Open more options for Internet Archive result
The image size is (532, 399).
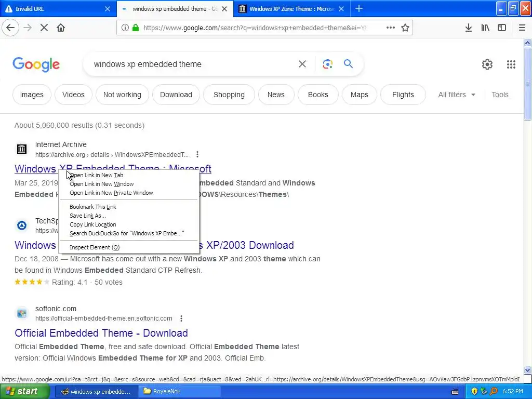(197, 154)
